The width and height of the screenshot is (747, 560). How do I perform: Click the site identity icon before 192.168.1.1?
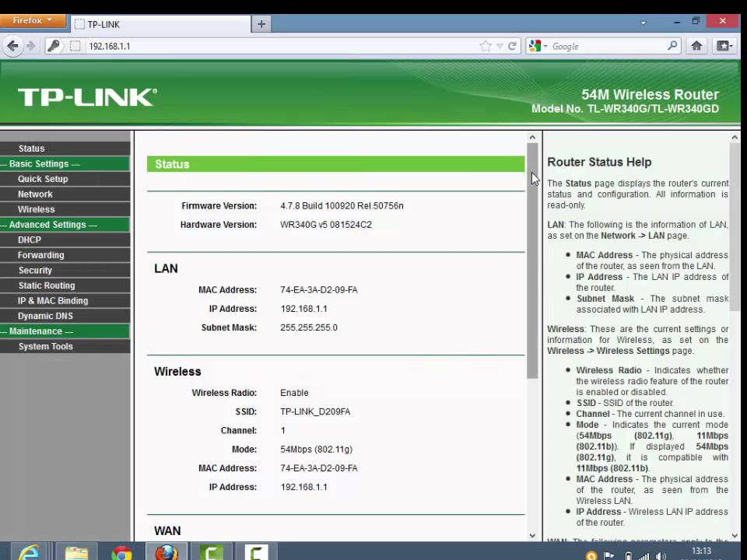tap(75, 46)
